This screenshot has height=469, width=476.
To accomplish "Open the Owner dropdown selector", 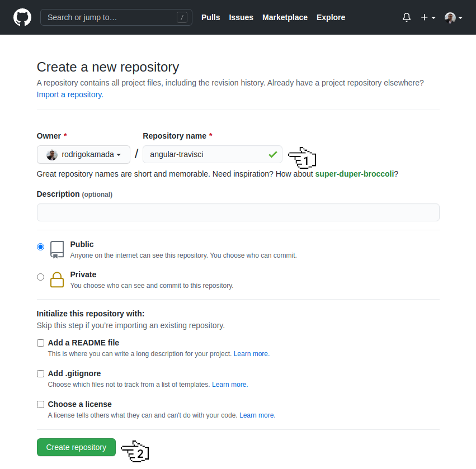I will pos(83,155).
